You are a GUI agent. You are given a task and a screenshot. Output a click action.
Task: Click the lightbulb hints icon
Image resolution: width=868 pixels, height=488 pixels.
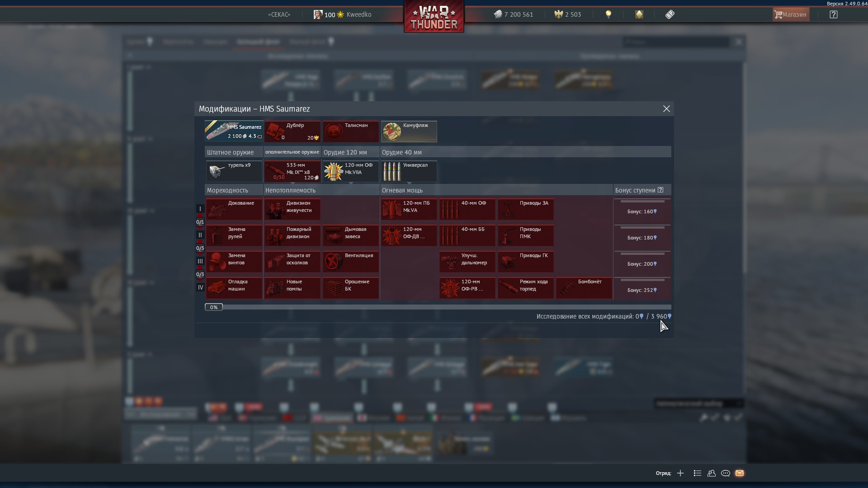(x=609, y=14)
